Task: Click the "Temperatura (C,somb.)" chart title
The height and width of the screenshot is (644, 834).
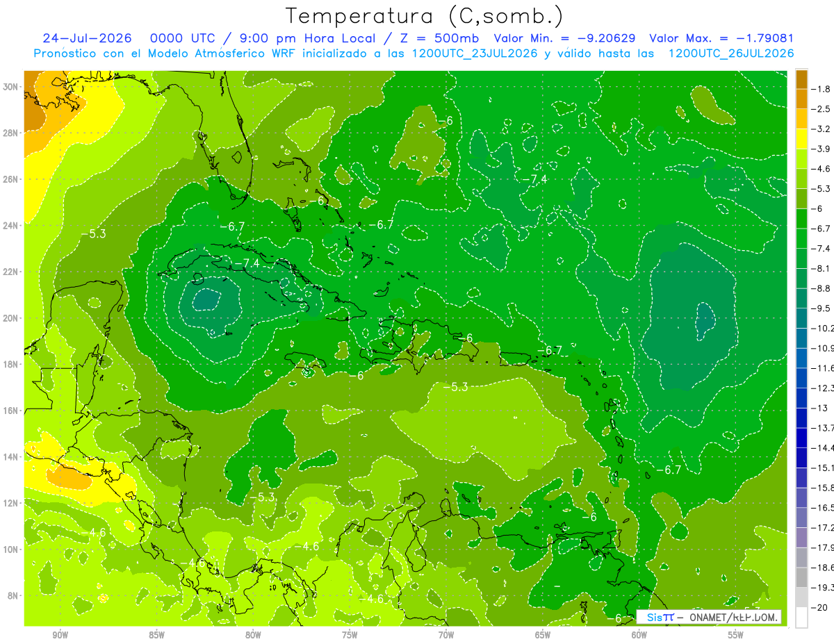Action: pyautogui.click(x=424, y=15)
